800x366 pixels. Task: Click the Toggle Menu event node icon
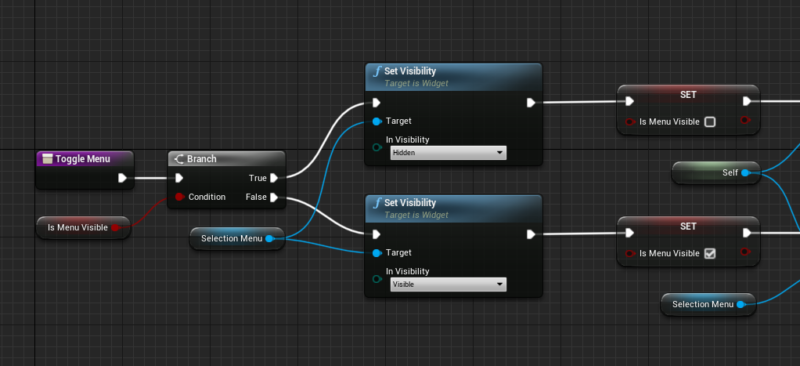pos(47,159)
